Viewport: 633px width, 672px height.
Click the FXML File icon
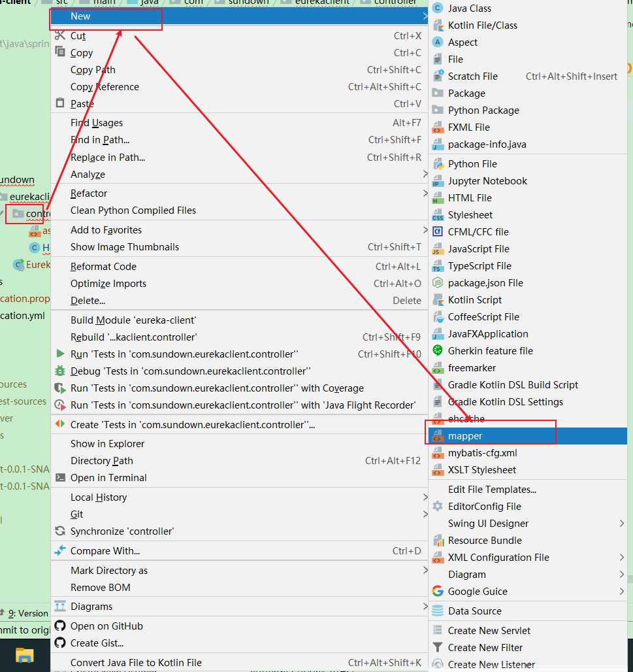[x=437, y=127]
